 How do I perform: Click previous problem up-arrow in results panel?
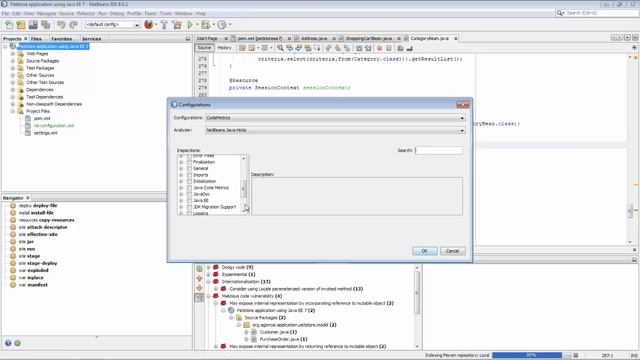(200, 278)
